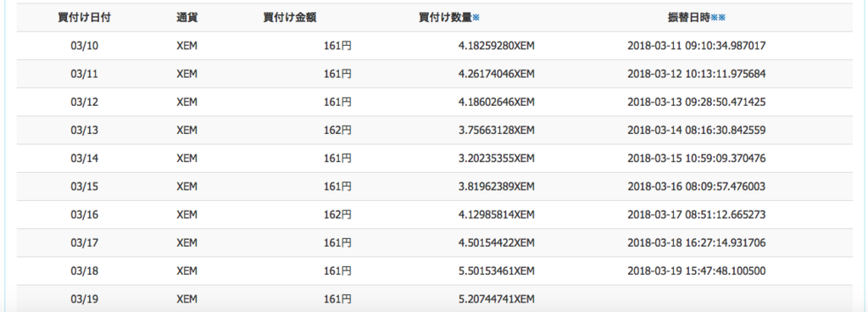Image resolution: width=868 pixels, height=312 pixels.
Task: Click quantity 4.26174046XEM
Action: pyautogui.click(x=497, y=74)
